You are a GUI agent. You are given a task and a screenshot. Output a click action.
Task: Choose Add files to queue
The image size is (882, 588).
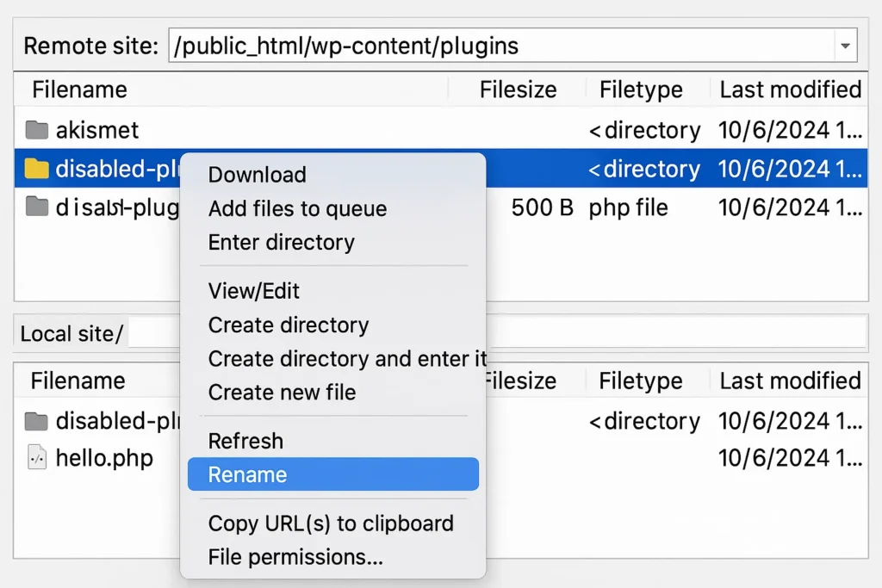(297, 208)
